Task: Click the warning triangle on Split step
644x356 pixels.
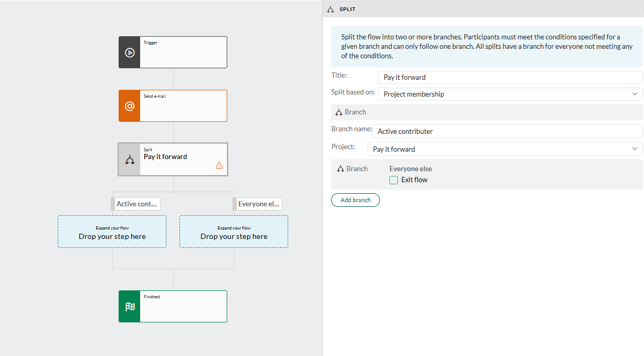Action: coord(219,165)
